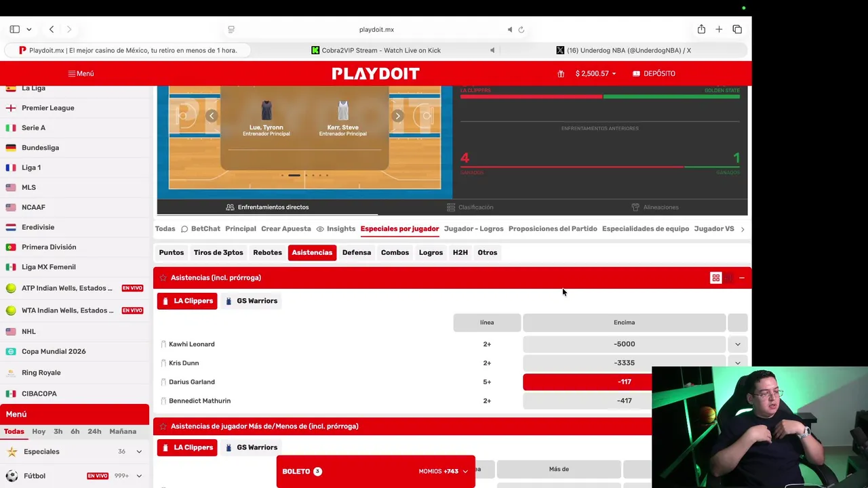Expand Fútbol category in sidebar
This screenshot has height=488, width=868.
(x=139, y=476)
